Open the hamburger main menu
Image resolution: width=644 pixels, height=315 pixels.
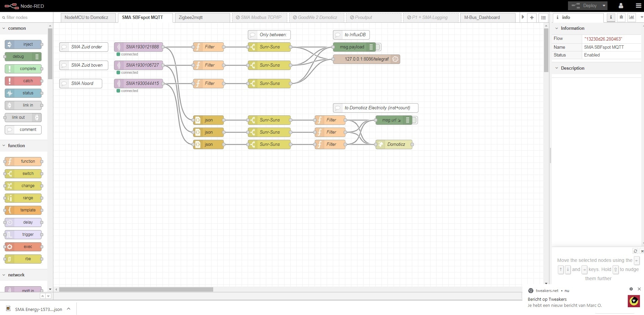[x=638, y=6]
